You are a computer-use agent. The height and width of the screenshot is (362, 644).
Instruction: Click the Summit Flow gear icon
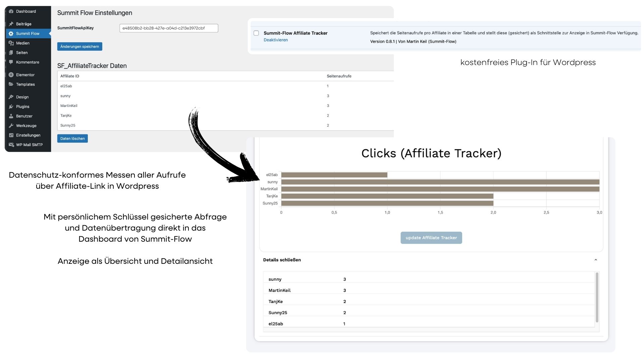tap(11, 34)
